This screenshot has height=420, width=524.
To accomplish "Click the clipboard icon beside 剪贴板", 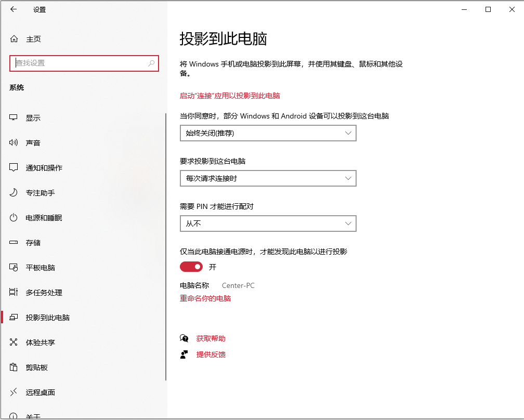I will [14, 367].
